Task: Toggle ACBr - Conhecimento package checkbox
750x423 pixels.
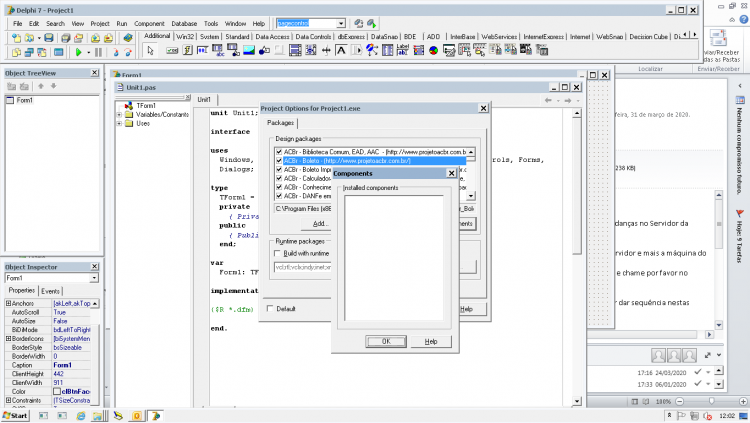Action: point(279,187)
